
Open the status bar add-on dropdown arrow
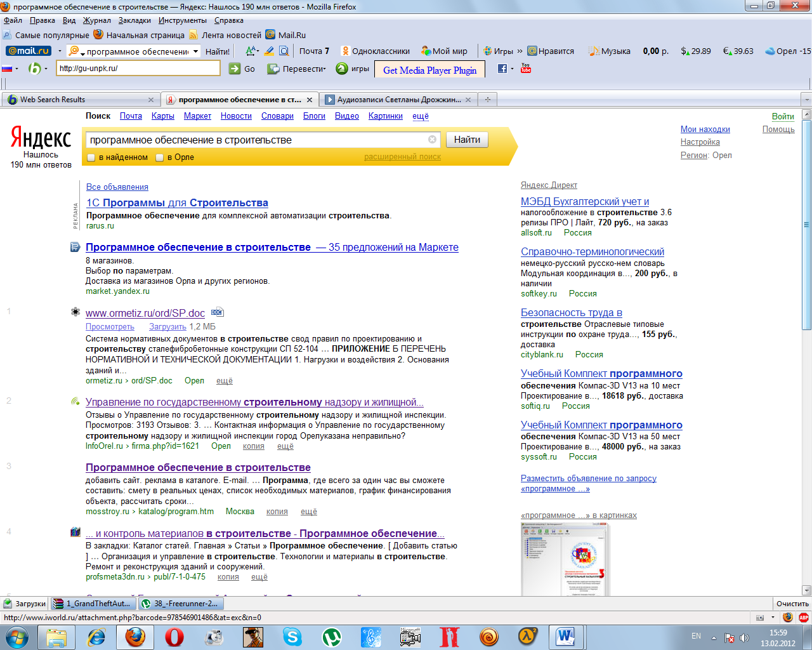pos(773,617)
